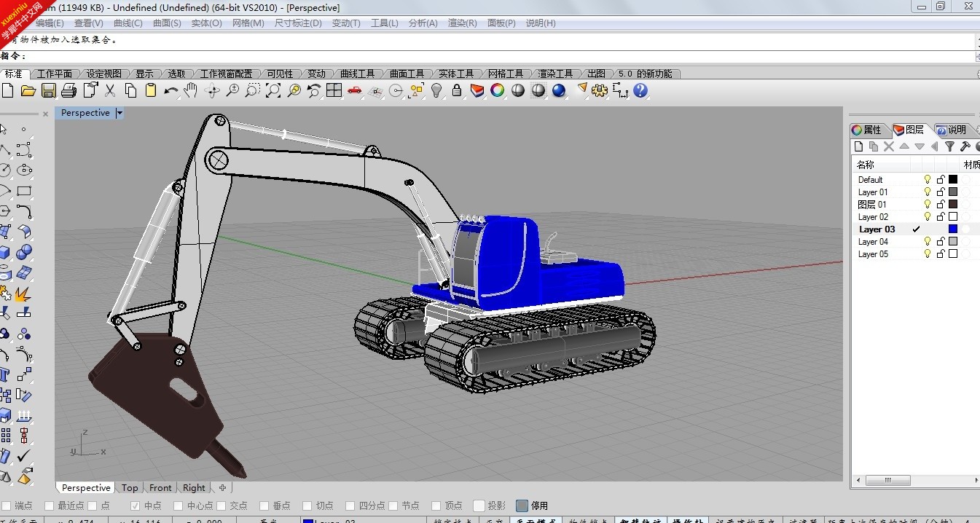This screenshot has width=980, height=523.
Task: Open the 实体(O) menu
Action: [x=206, y=23]
